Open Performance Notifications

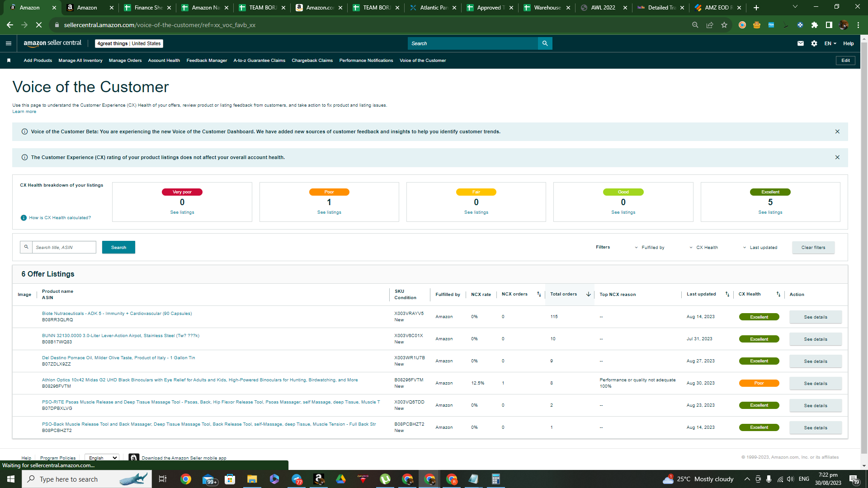[366, 61]
